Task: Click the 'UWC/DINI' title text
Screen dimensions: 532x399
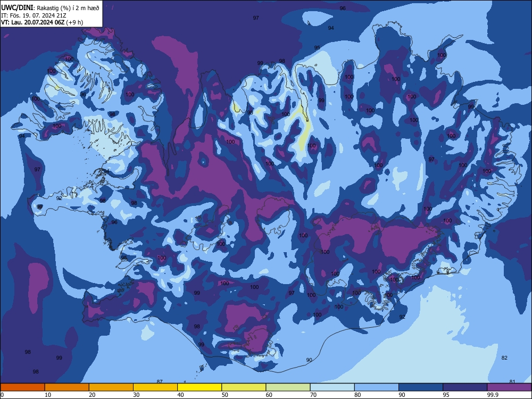Action: [18, 7]
